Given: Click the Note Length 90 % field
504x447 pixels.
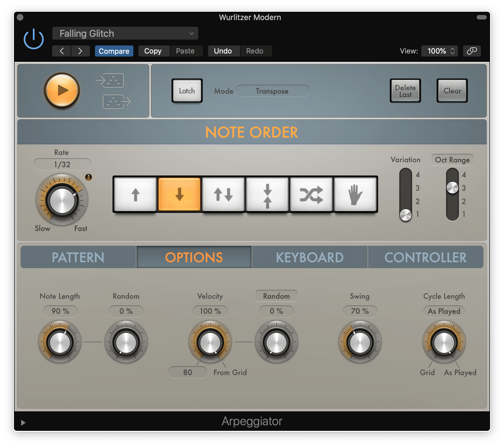Looking at the screenshot, I should click(x=60, y=311).
